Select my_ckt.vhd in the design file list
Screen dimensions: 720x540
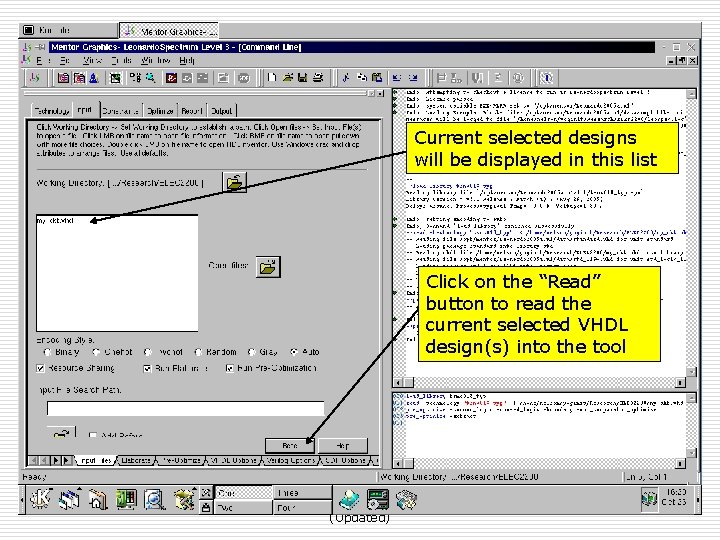[56, 221]
